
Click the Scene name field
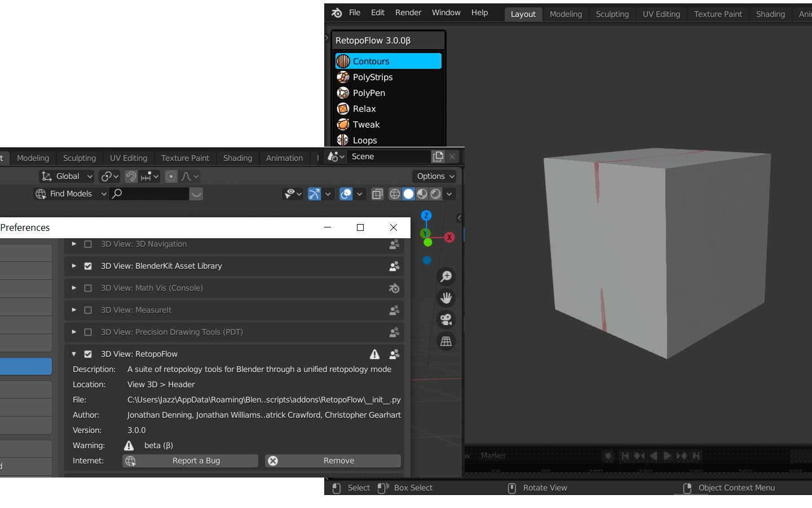[389, 156]
